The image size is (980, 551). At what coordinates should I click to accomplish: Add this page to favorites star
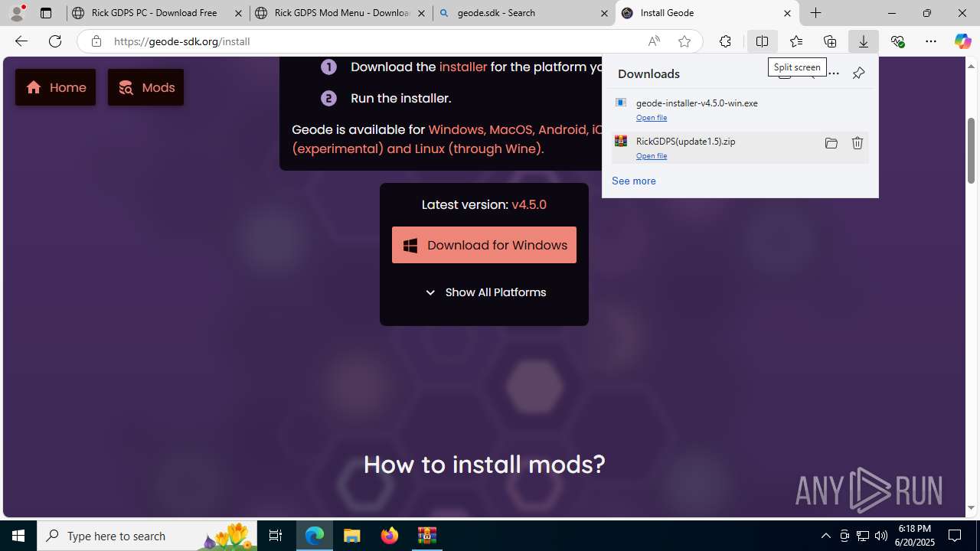coord(684,41)
